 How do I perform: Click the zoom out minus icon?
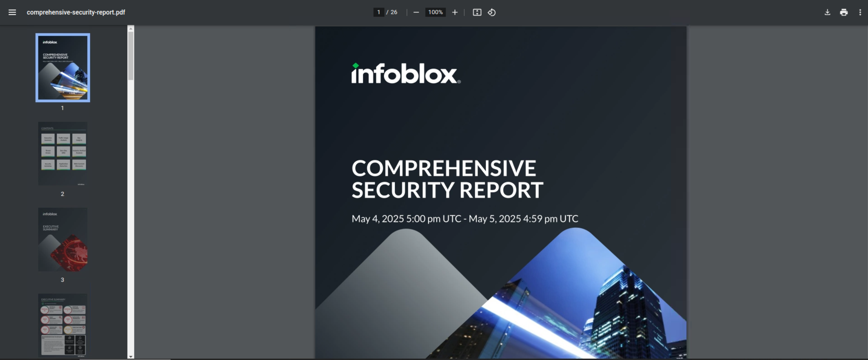coord(416,12)
